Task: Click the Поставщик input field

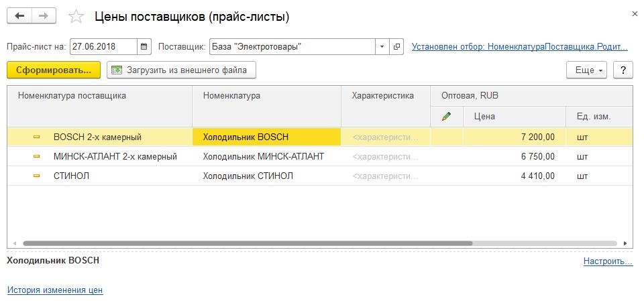Action: pyautogui.click(x=292, y=47)
